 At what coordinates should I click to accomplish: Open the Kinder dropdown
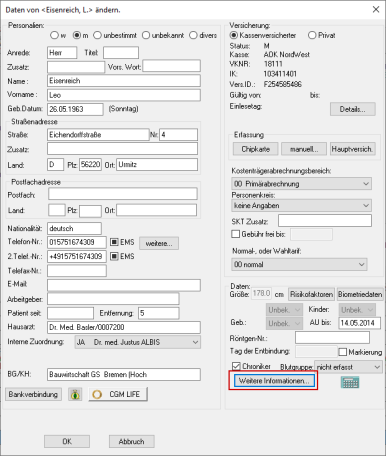[x=357, y=310]
